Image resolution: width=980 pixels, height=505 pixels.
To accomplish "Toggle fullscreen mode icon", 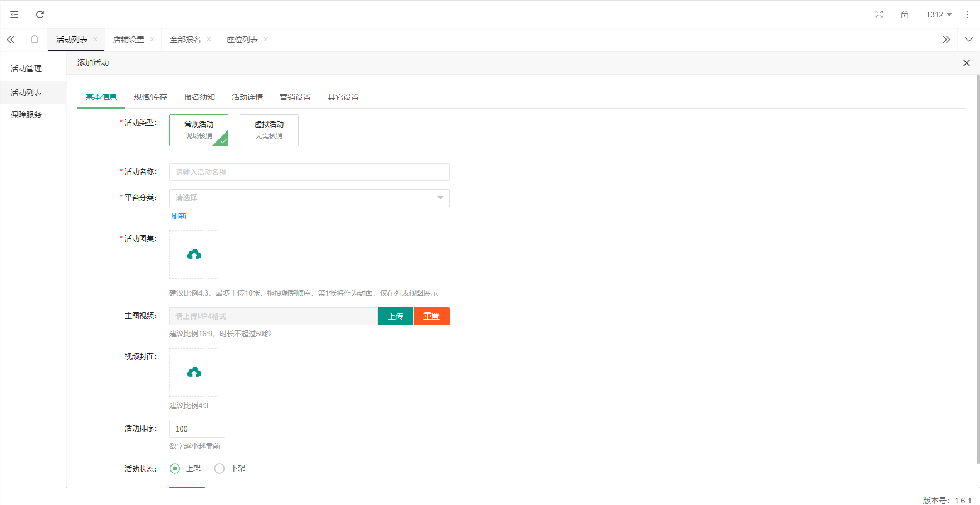I will (x=879, y=14).
